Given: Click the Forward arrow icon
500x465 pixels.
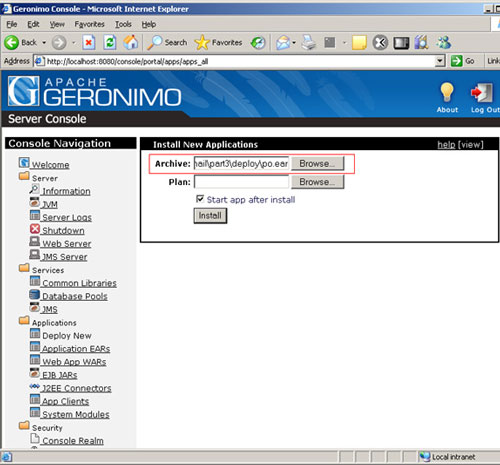Looking at the screenshot, I should 59,43.
